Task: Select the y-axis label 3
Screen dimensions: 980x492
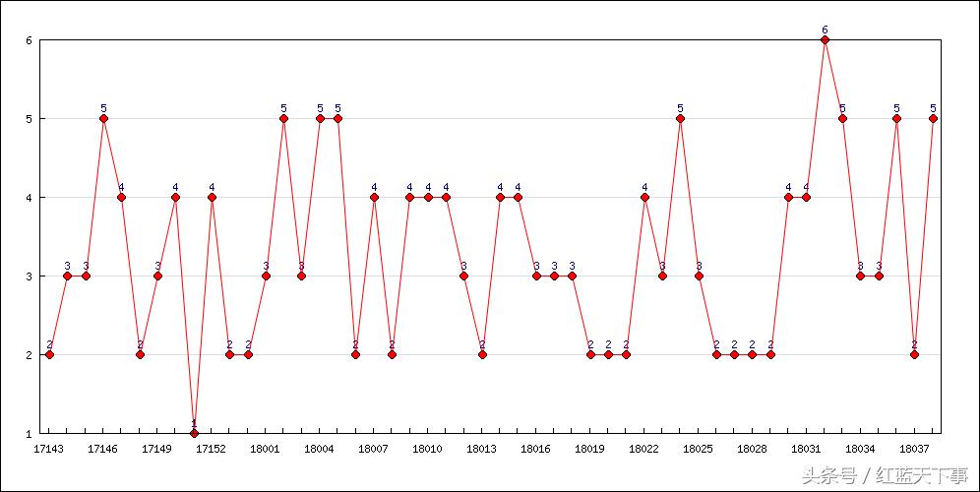Action: coord(28,276)
